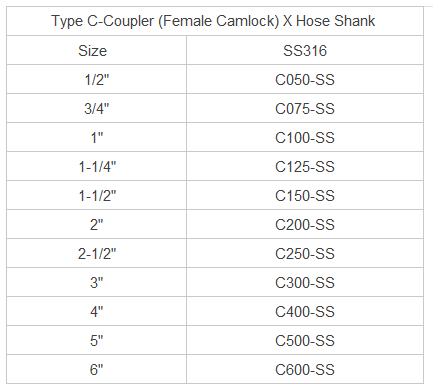Click the 5" size cell
The image size is (433, 391).
(x=97, y=341)
